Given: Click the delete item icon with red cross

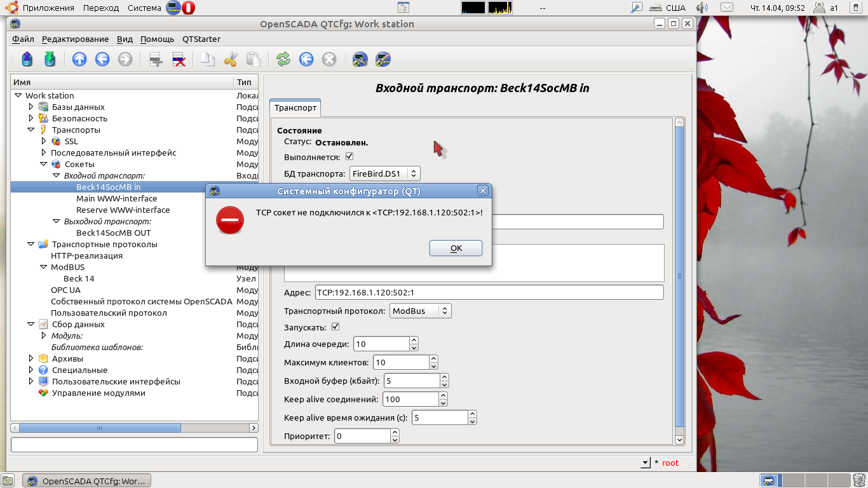Looking at the screenshot, I should pos(179,59).
